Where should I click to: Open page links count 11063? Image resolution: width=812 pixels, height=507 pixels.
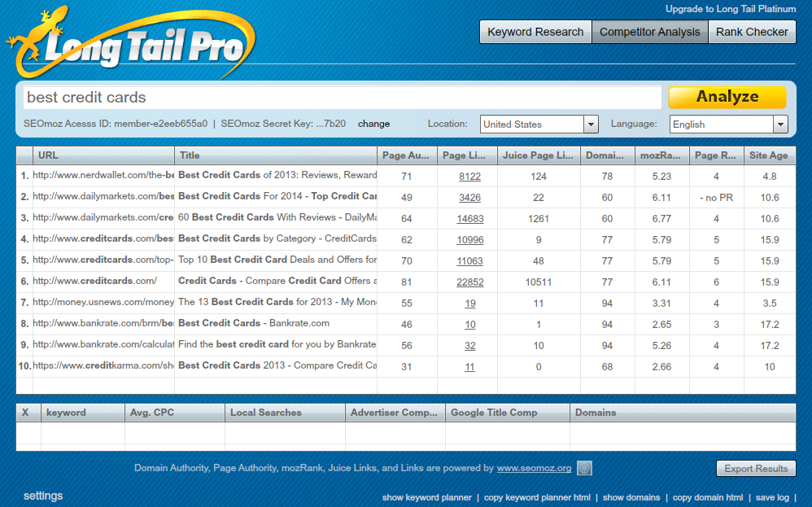click(x=469, y=261)
